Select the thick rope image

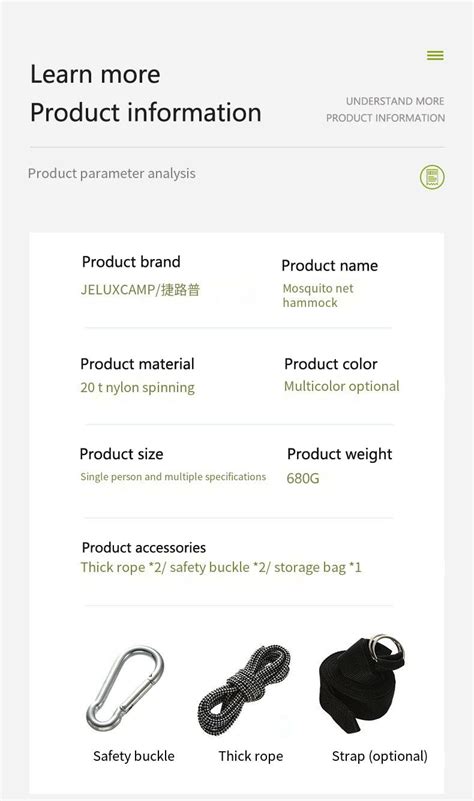245,690
